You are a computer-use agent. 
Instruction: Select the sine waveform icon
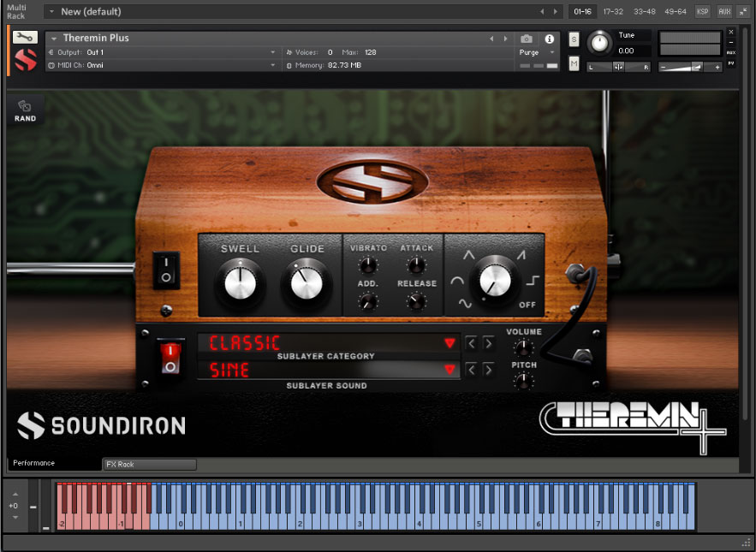465,303
